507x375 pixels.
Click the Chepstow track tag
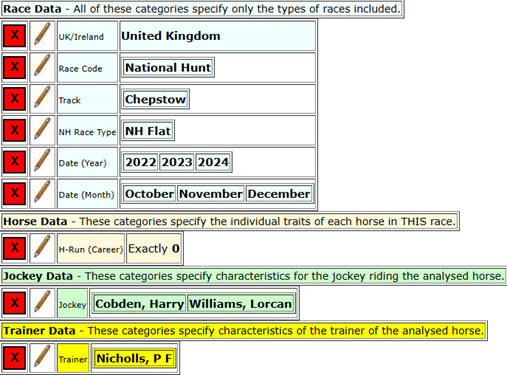pos(155,99)
